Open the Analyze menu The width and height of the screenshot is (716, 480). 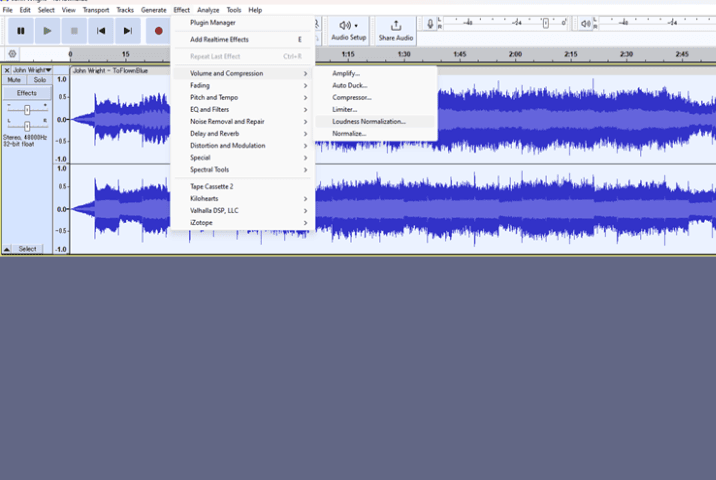click(x=208, y=10)
